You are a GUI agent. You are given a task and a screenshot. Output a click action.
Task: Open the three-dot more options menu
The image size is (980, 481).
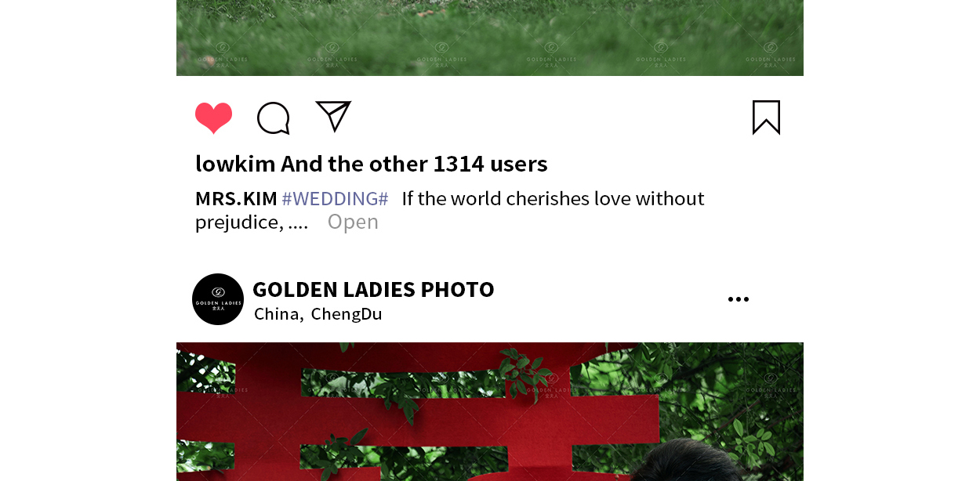(x=738, y=299)
